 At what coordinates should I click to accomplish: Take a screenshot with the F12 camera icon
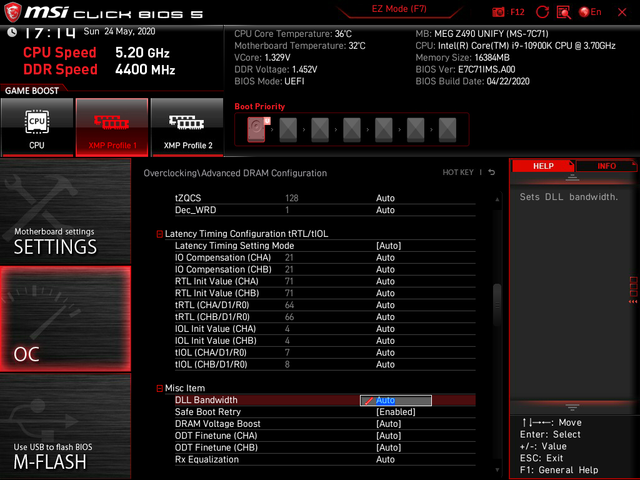click(498, 12)
